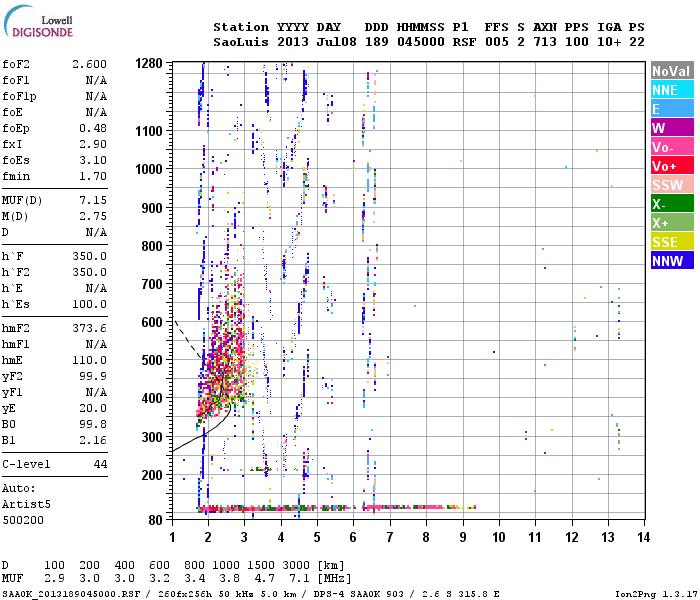Click the 3000 km distance column

tap(296, 565)
